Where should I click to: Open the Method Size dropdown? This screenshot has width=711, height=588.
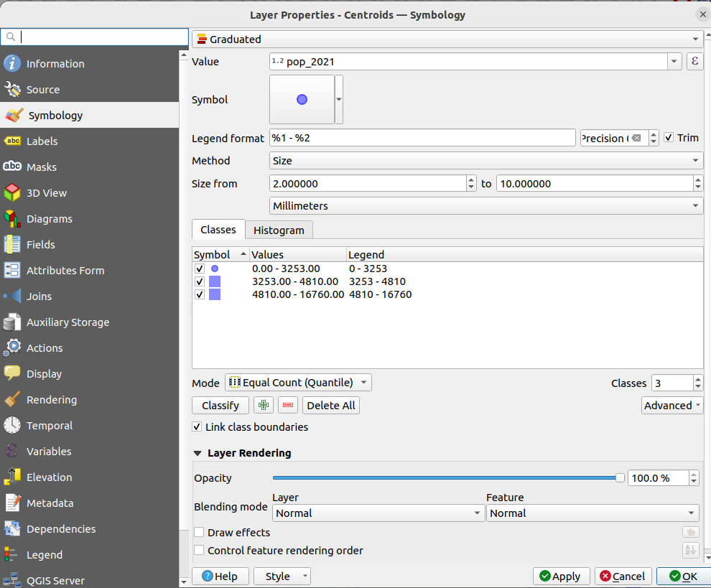point(486,161)
